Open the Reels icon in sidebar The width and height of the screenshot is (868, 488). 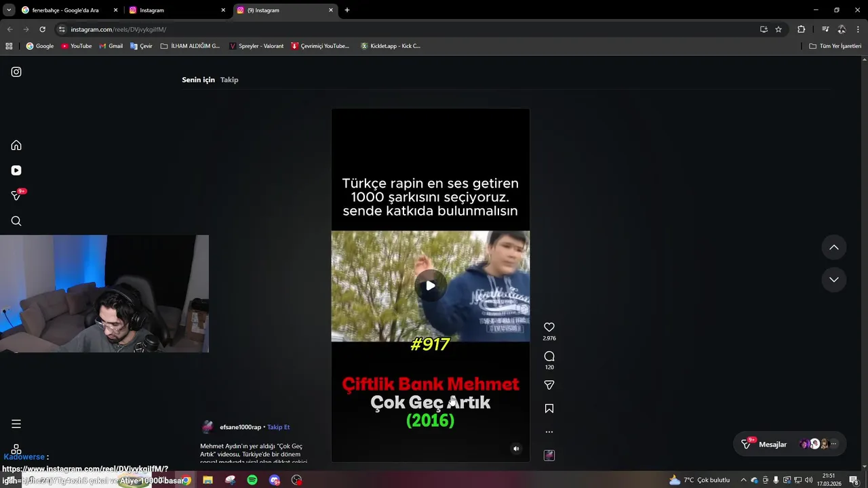click(x=16, y=170)
